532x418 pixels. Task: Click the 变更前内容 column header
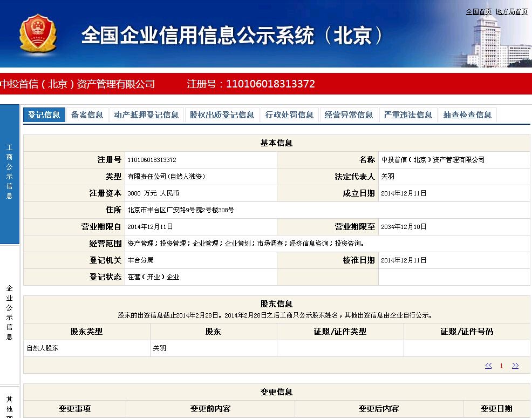[x=210, y=408]
